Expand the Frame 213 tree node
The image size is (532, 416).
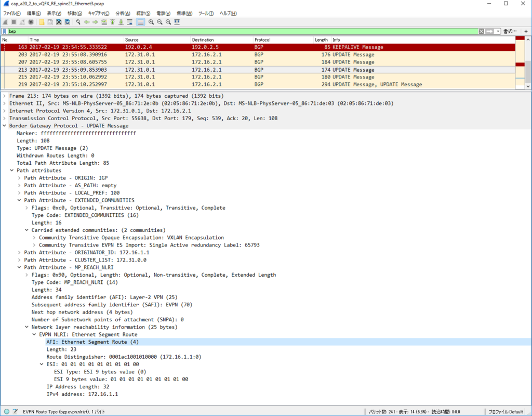pos(4,96)
